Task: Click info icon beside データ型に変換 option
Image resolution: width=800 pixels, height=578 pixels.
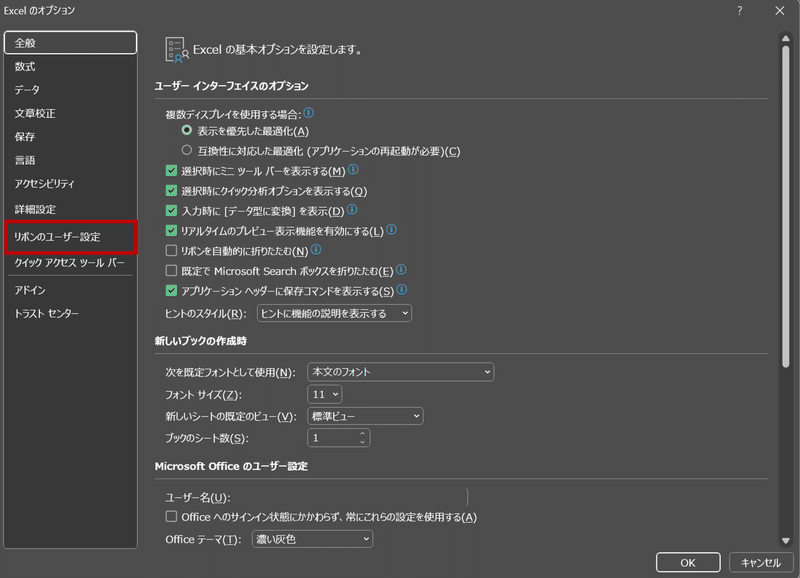Action: (x=352, y=210)
